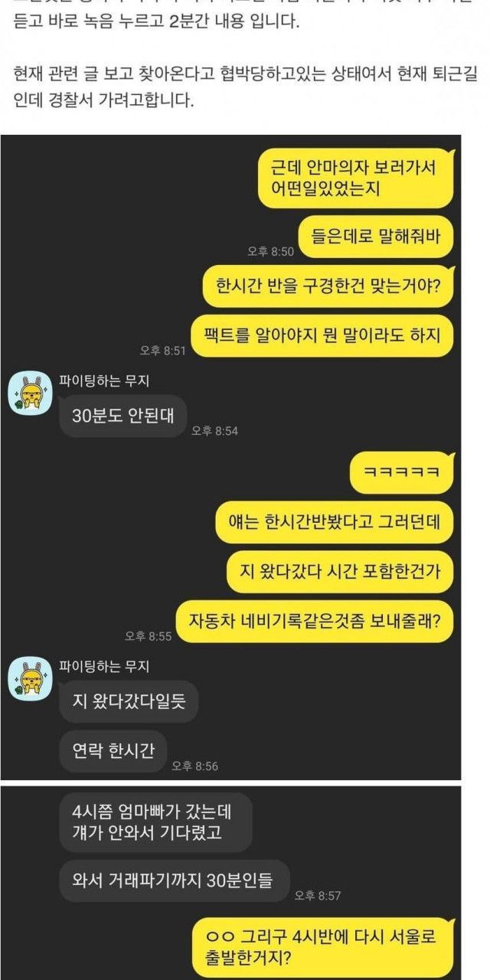490x980 pixels.
Task: Tap the '근데 안마의자 보러가서' message bubble
Action: click(x=355, y=178)
